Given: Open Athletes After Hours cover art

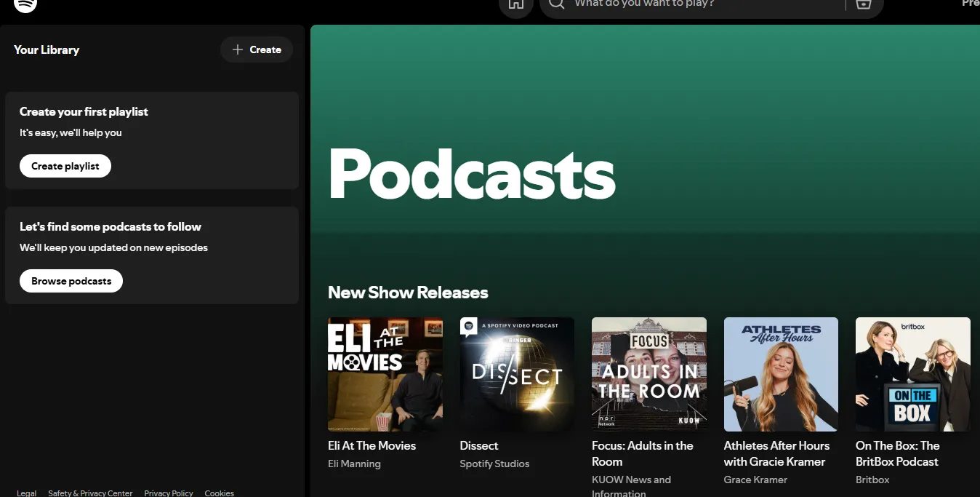Looking at the screenshot, I should coord(781,374).
